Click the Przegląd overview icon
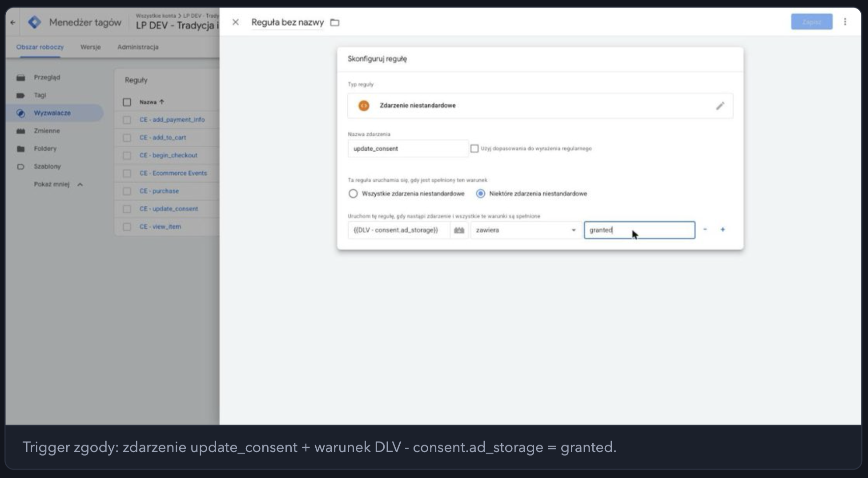Screen dimensions: 868x478 [x=20, y=77]
